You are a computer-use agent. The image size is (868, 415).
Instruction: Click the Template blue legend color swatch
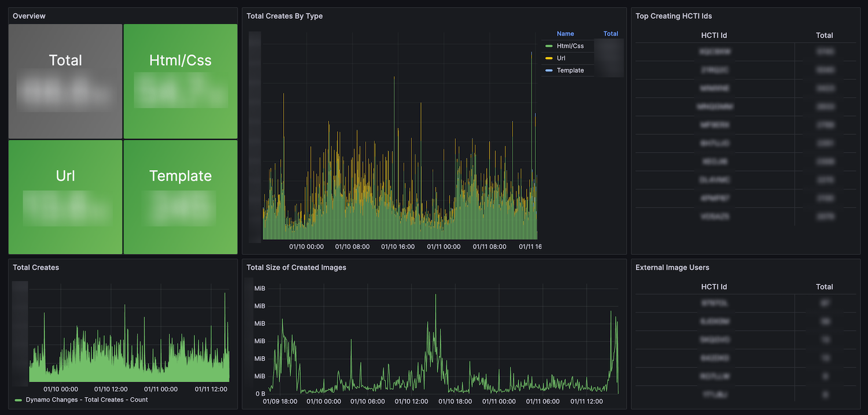pyautogui.click(x=549, y=71)
